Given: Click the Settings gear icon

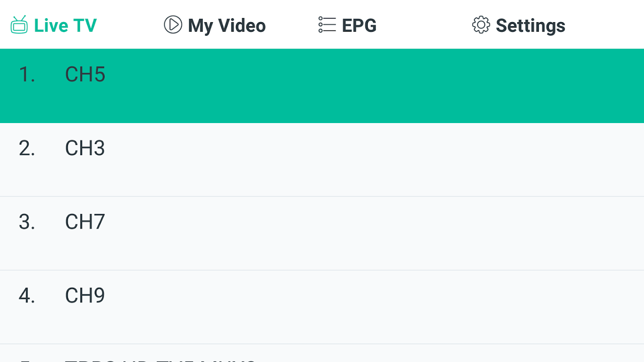Looking at the screenshot, I should (x=481, y=25).
